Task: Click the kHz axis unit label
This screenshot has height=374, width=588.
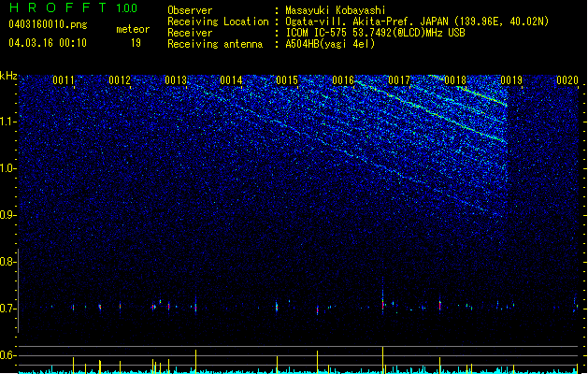Action: click(8, 76)
